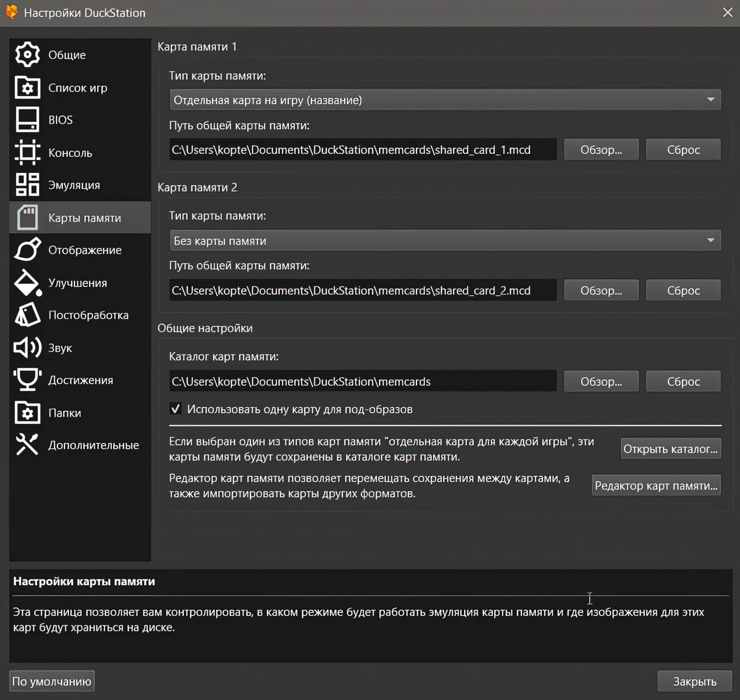This screenshot has height=700, width=740.
Task: Open the Дополнительные settings
Action: 80,445
